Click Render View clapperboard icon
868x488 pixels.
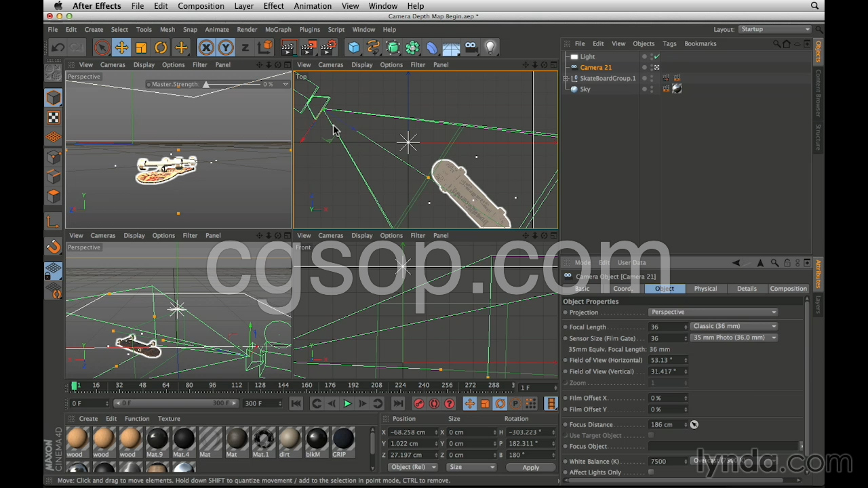pos(288,47)
